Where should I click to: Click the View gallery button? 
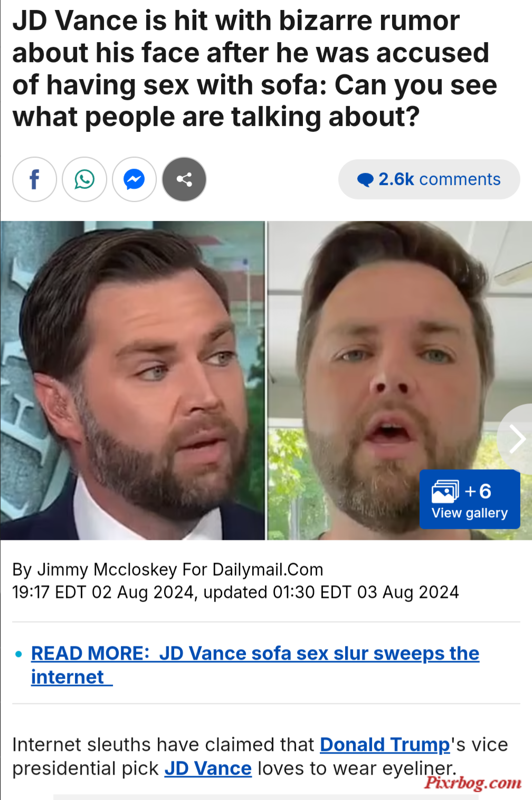coord(470,499)
